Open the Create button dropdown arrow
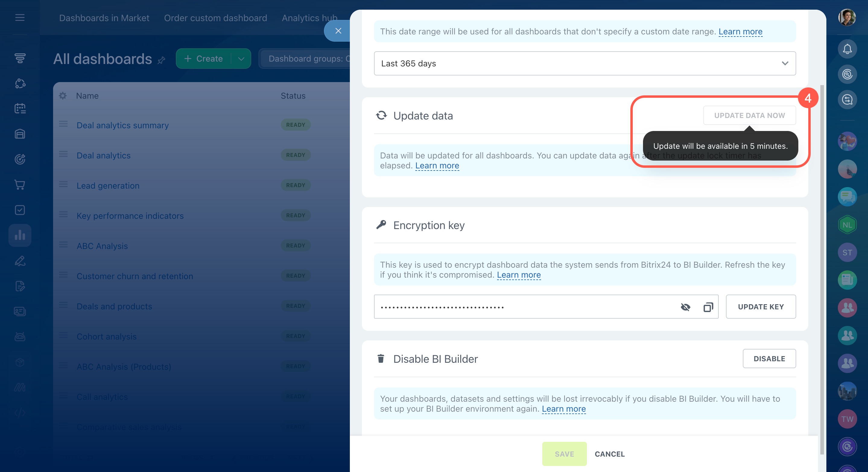868x472 pixels. click(241, 59)
